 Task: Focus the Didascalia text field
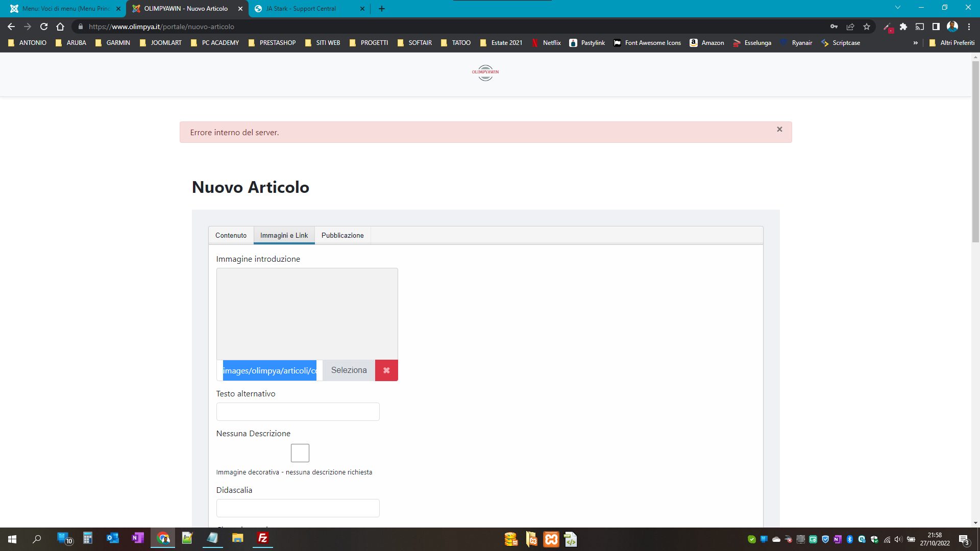(298, 508)
